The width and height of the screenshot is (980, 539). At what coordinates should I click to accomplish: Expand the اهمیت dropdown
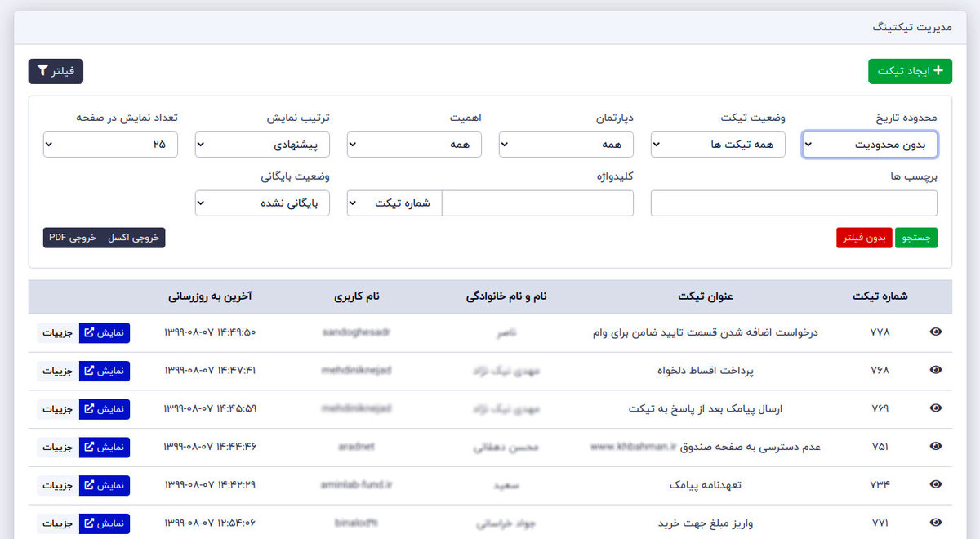414,145
